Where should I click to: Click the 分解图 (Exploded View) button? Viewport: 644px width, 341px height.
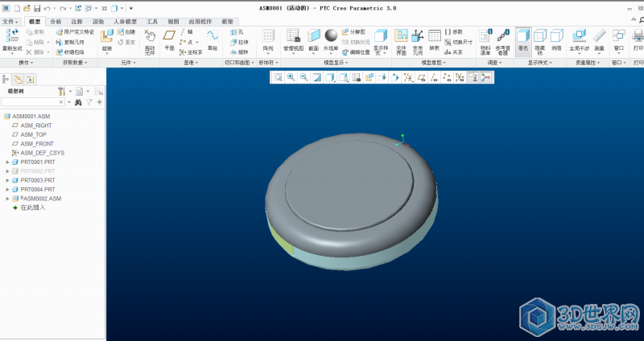(x=353, y=31)
